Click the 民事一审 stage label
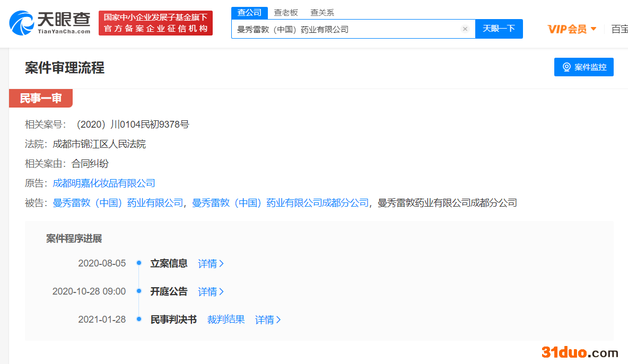 (41, 98)
